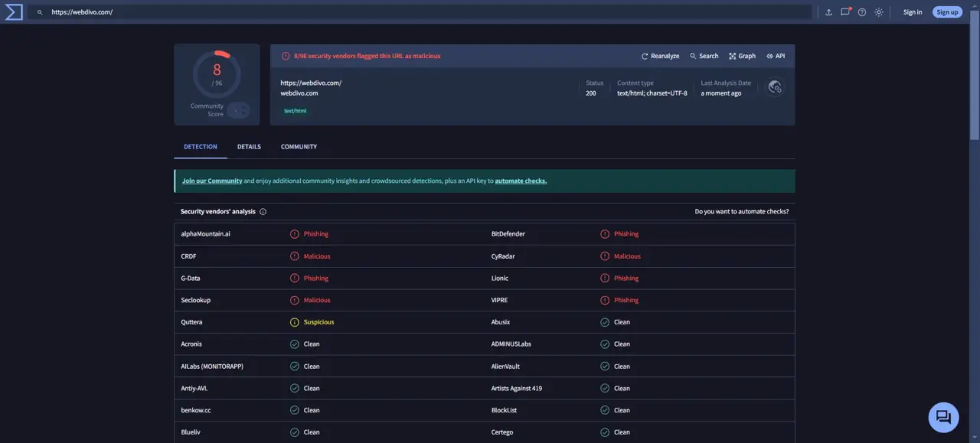Screen dimensions: 980x443
Task: Click the Sign in link
Action: coord(912,11)
